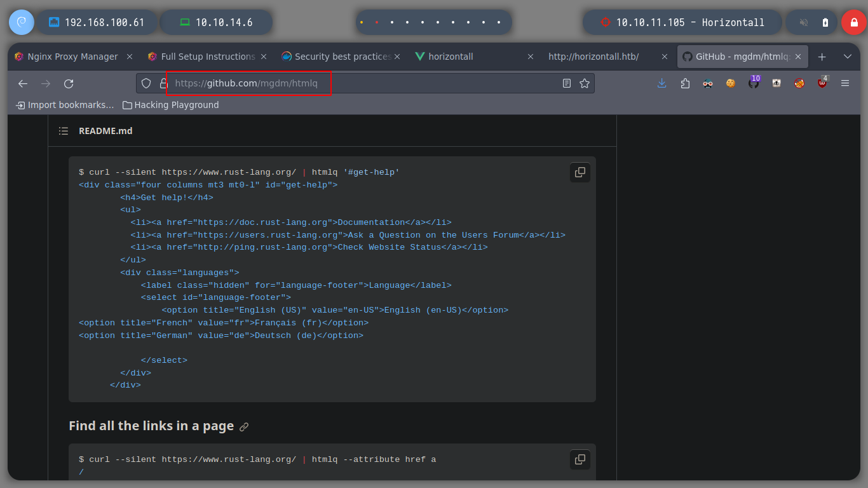
Task: Open the downloads panel
Action: pos(662,83)
